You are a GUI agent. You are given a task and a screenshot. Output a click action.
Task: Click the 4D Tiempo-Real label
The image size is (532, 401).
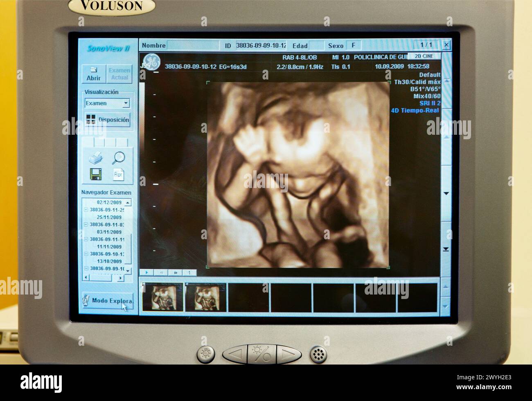click(415, 111)
